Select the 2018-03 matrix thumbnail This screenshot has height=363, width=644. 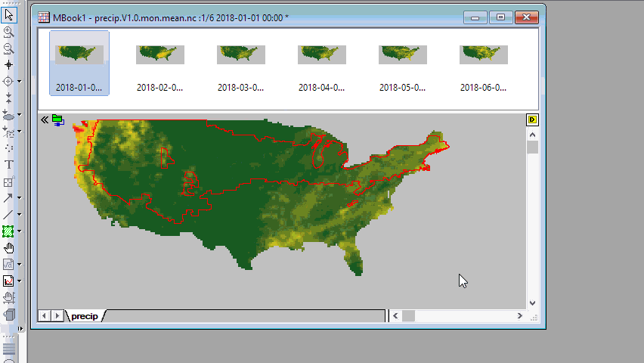tap(240, 62)
